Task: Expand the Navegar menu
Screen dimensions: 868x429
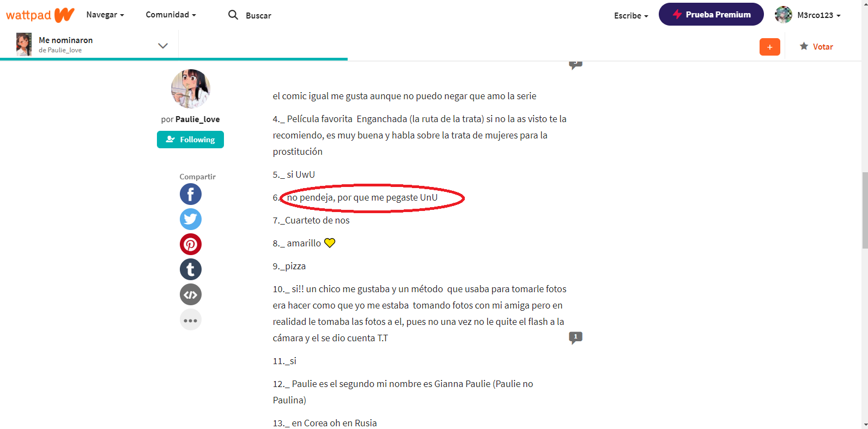Action: pos(105,15)
